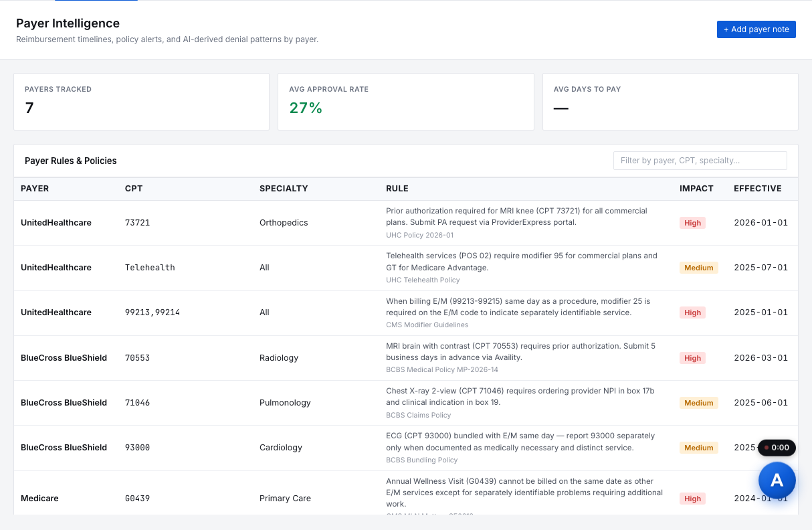812x530 pixels.
Task: Click the Cardiology specialty cell
Action: click(281, 448)
